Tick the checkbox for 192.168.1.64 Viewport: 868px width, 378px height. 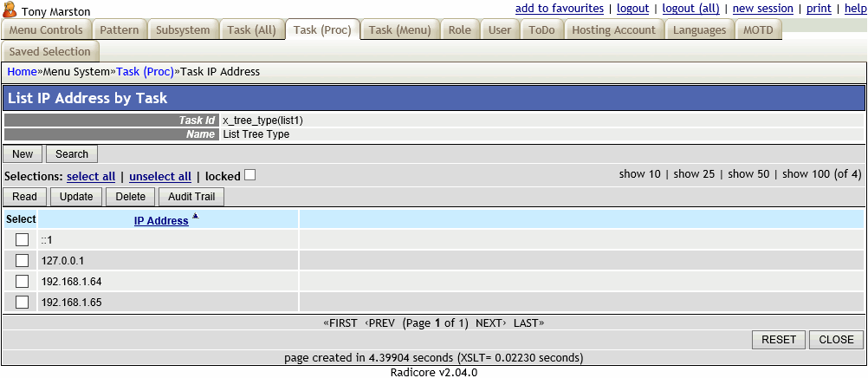(23, 281)
